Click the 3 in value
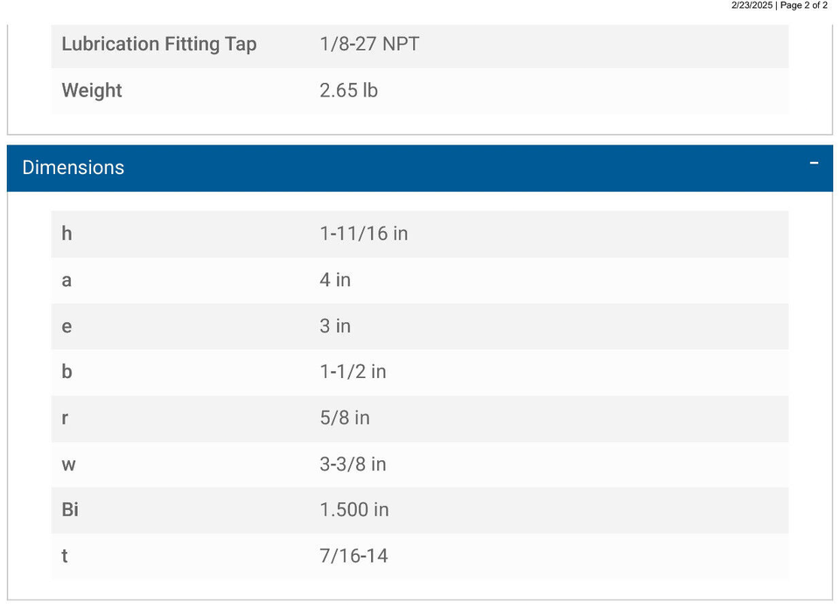 point(335,326)
